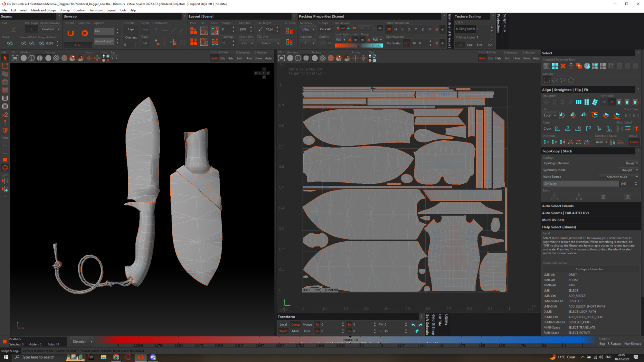
Task: Select the checker texture shading icon
Action: tap(56, 58)
